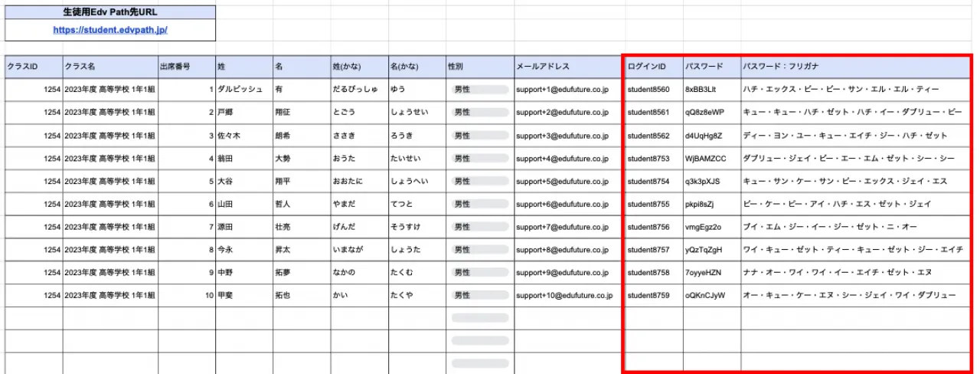Viewport: 980px width, 374px height.
Task: Select the 姓(かな) header cell
Action: [359, 67]
